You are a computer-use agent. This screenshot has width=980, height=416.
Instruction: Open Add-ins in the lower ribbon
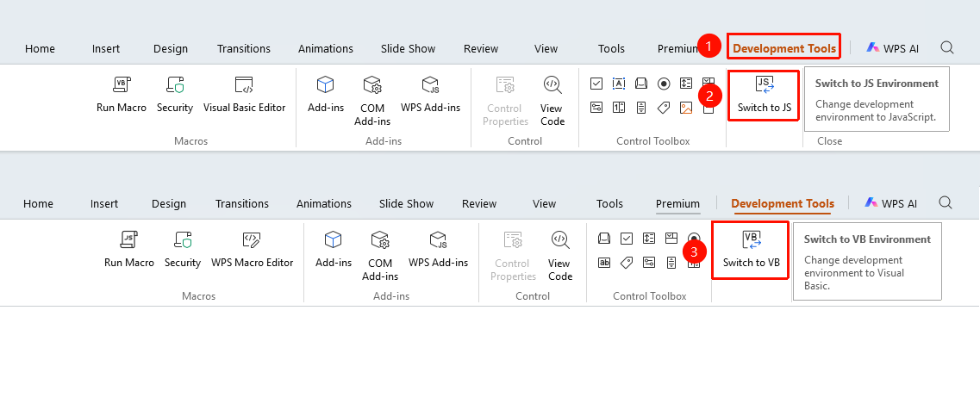click(334, 249)
